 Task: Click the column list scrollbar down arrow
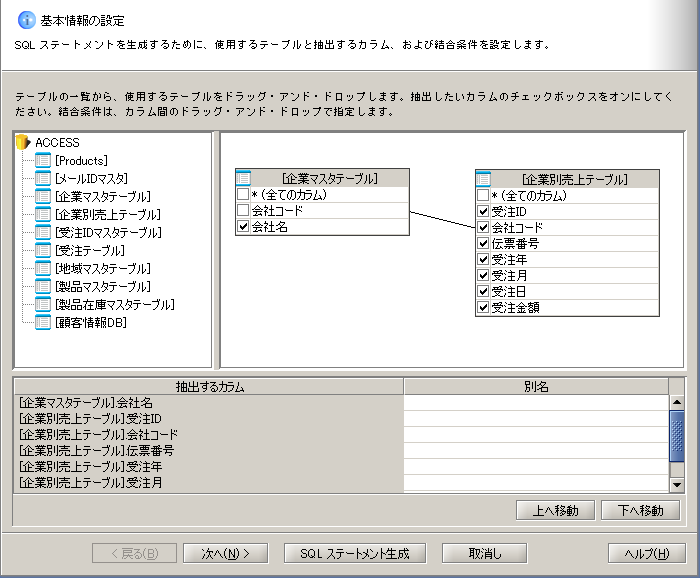click(x=677, y=485)
